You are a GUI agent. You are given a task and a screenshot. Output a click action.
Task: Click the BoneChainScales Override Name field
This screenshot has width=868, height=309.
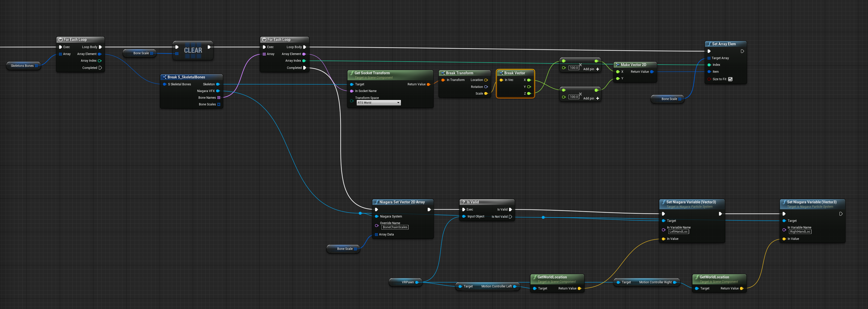click(395, 227)
